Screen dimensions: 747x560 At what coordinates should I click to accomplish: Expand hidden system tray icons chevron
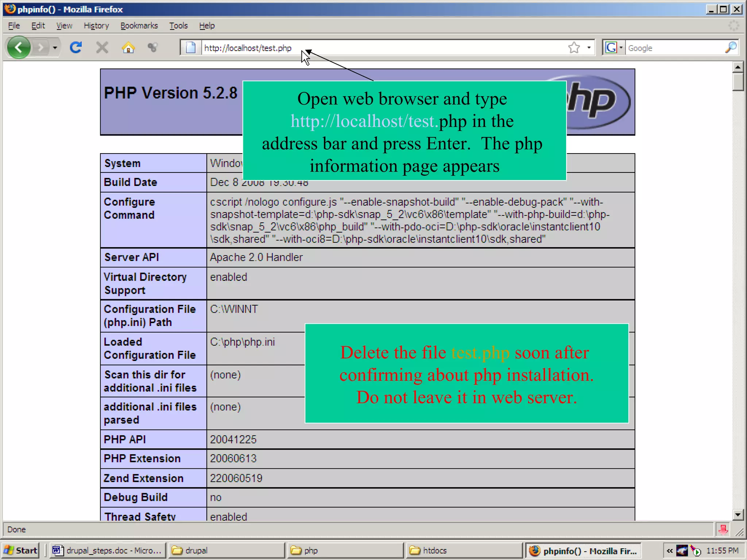[670, 551]
